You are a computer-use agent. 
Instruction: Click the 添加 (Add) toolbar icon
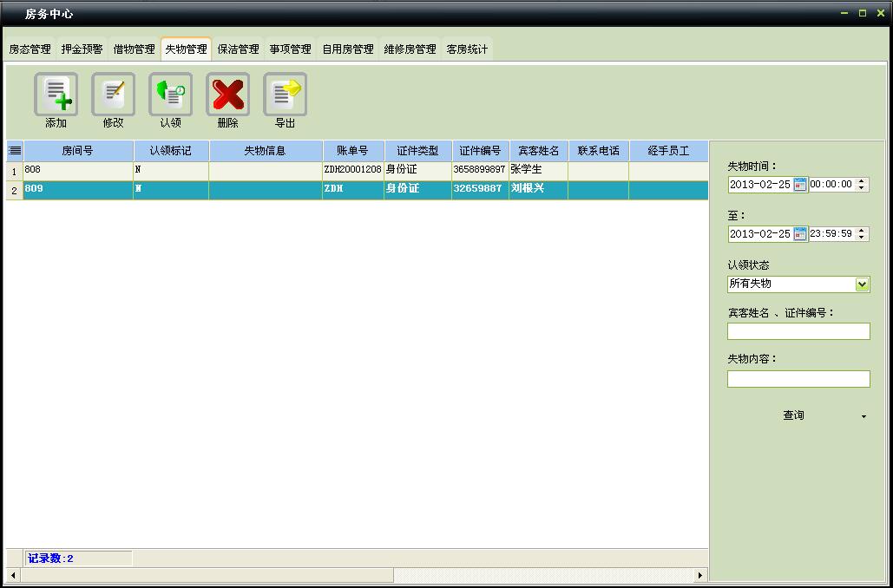click(x=56, y=95)
